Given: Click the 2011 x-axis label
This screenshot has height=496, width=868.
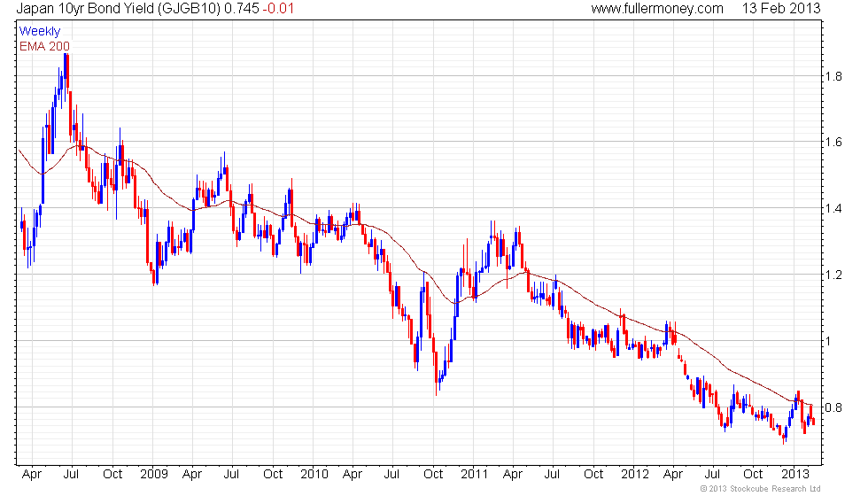Looking at the screenshot, I should pyautogui.click(x=475, y=475).
